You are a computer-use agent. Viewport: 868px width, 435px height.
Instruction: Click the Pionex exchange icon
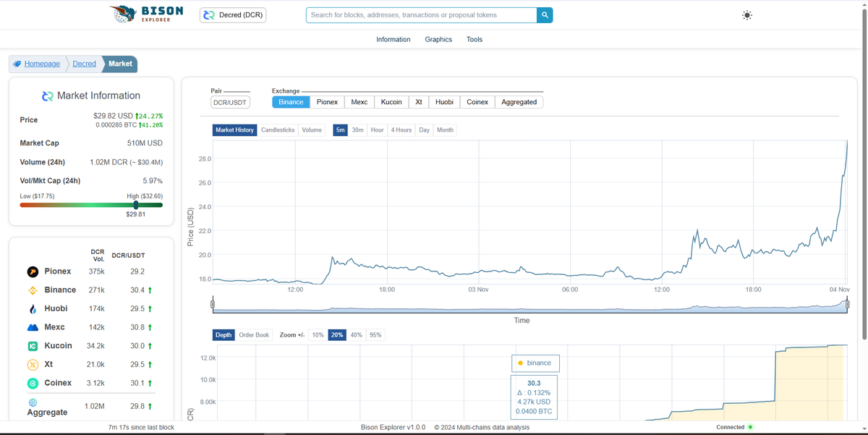(x=33, y=271)
